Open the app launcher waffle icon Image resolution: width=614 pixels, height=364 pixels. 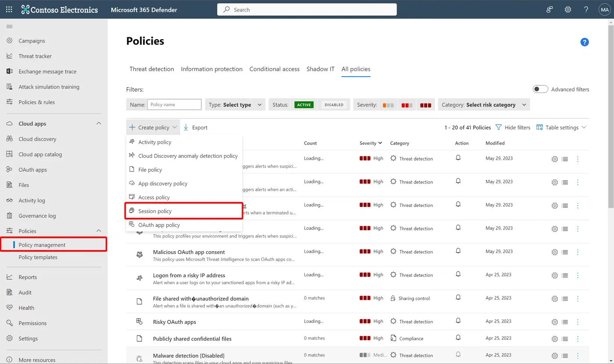pos(9,9)
